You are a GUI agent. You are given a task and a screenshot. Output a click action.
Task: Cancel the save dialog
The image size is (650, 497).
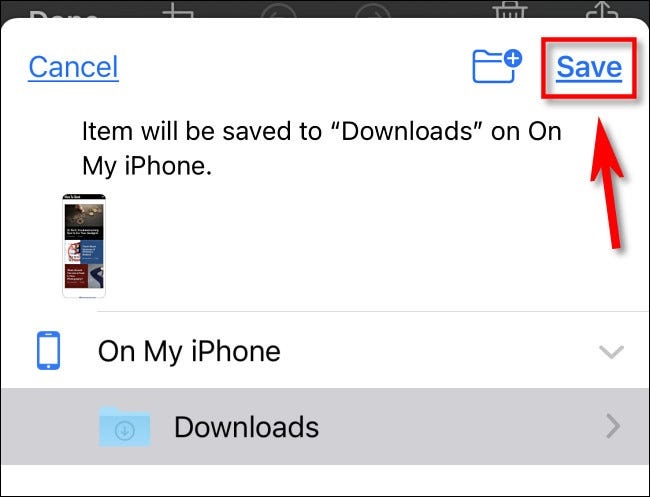[x=73, y=67]
